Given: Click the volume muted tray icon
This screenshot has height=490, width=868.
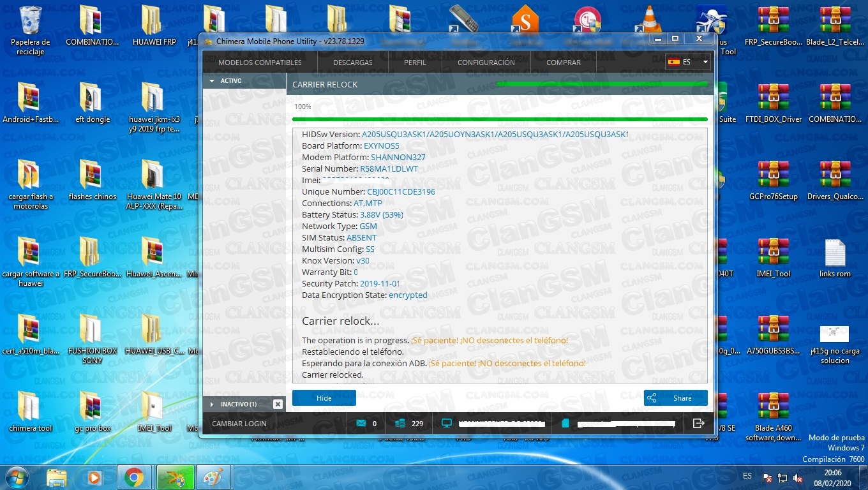Looking at the screenshot, I should click(x=798, y=477).
